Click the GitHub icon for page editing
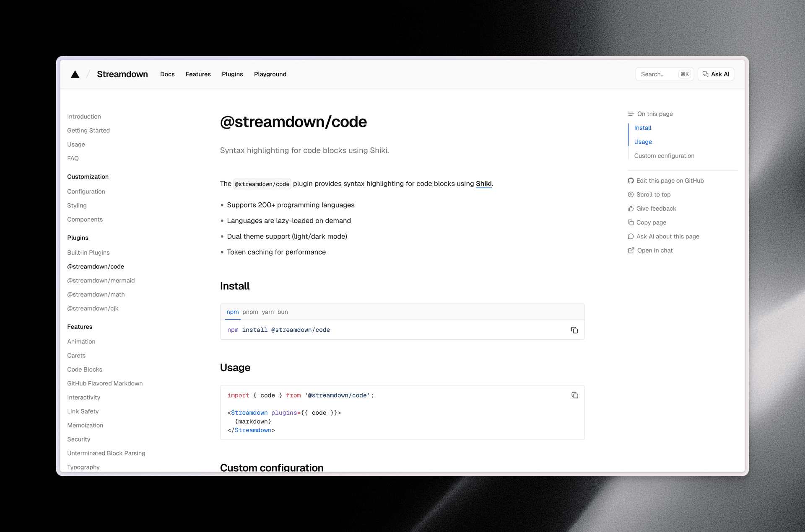The image size is (805, 532). [x=631, y=181]
